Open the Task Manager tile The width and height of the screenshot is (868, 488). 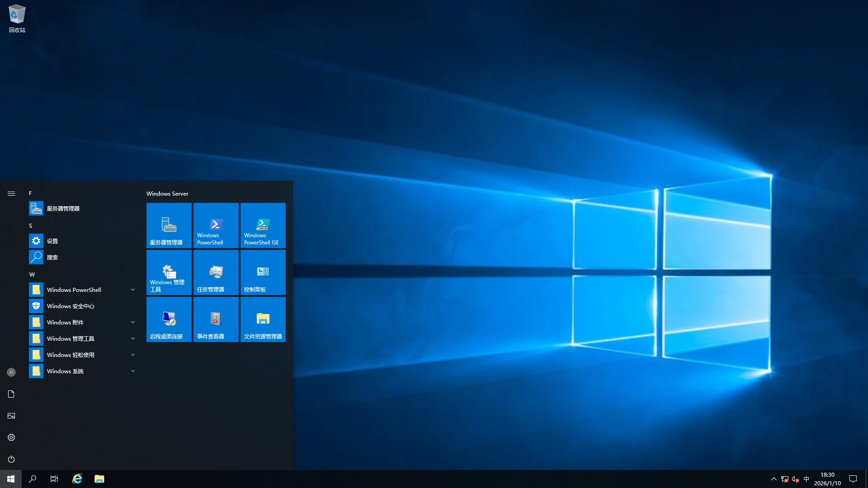[x=216, y=272]
